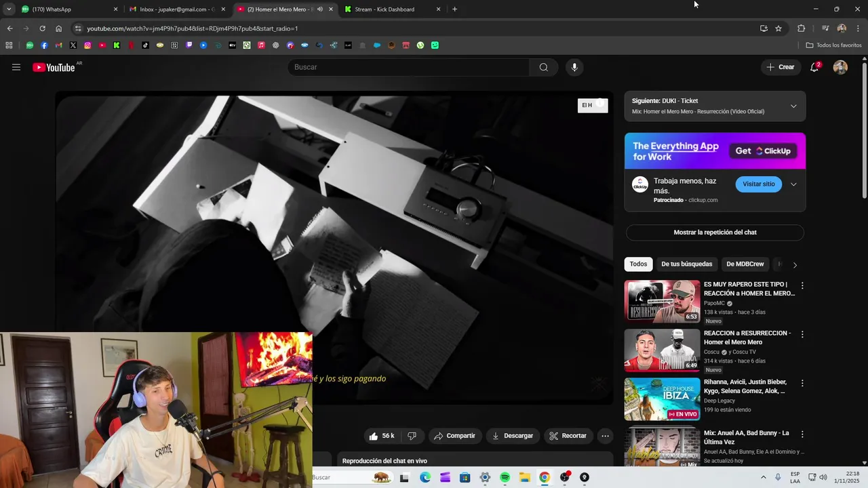Switch to the Gmail Inbox tab
The width and height of the screenshot is (868, 488).
pyautogui.click(x=176, y=9)
